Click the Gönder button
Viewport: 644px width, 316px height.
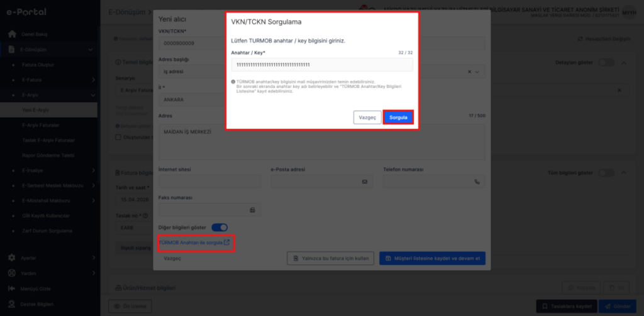(x=618, y=306)
